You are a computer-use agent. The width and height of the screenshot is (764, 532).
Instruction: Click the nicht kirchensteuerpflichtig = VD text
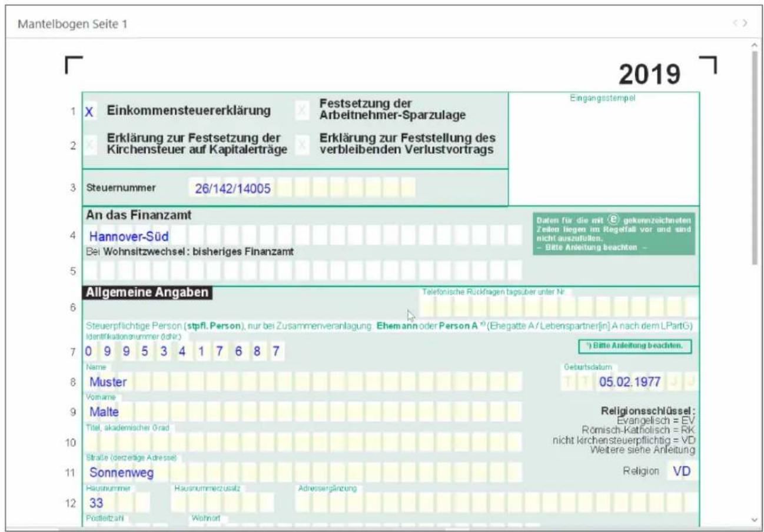[x=624, y=440]
